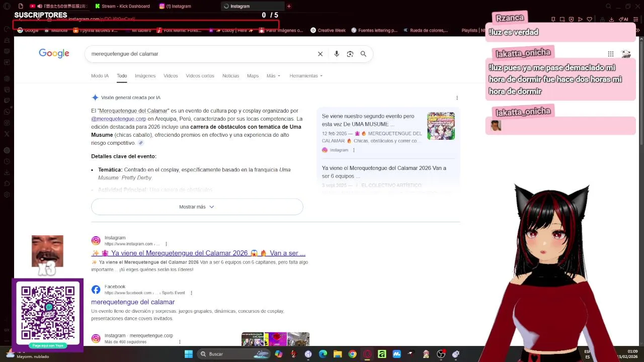Open 'Ya viene el Merequetengue del Calamar 2026' result

(x=198, y=253)
